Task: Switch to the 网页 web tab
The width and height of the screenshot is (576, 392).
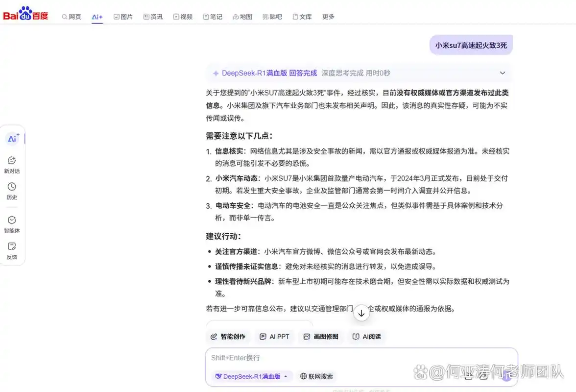Action: click(71, 16)
